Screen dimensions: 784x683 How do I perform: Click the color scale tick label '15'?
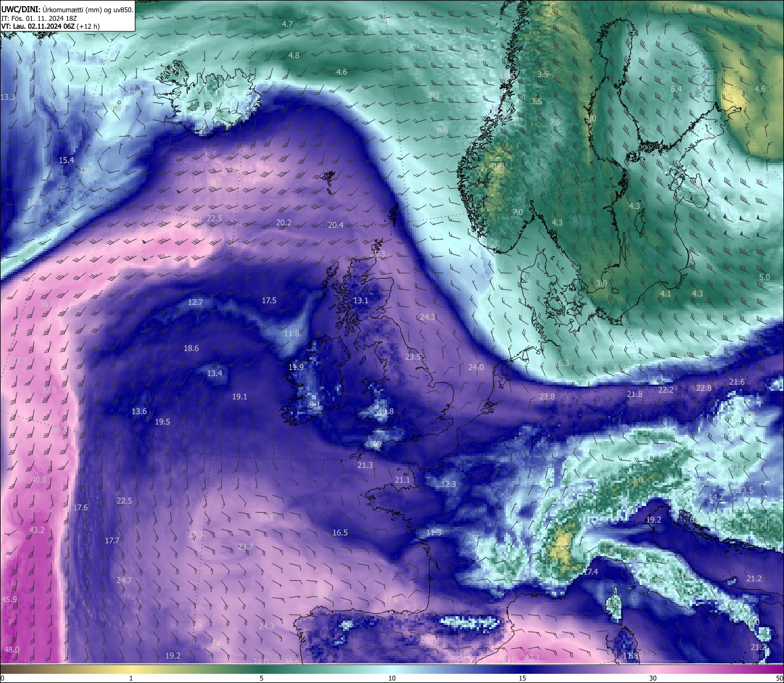pos(522,678)
